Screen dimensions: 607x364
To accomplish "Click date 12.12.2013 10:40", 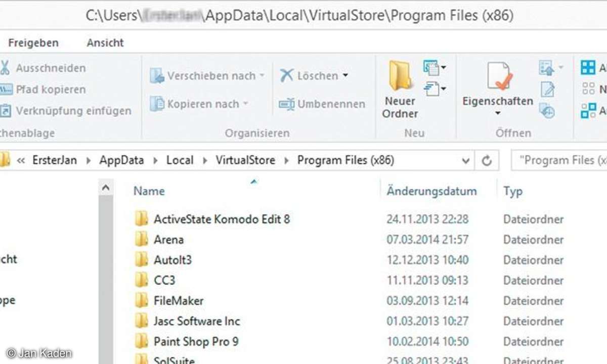I will 427,260.
